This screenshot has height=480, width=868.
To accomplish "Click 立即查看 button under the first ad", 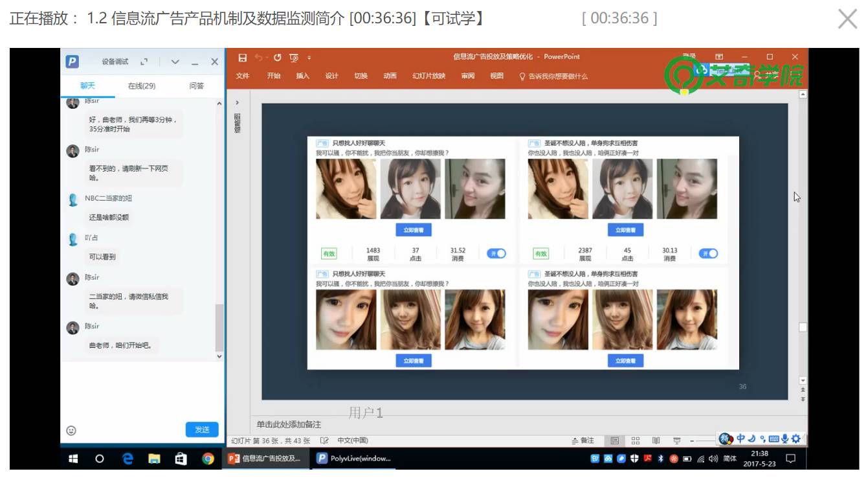I will point(414,230).
